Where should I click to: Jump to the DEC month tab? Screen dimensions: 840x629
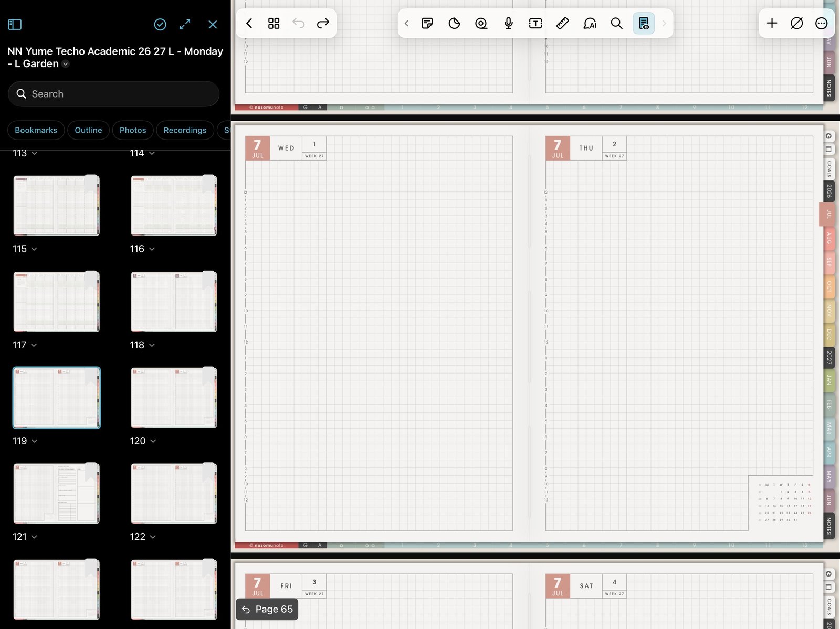pos(829,334)
